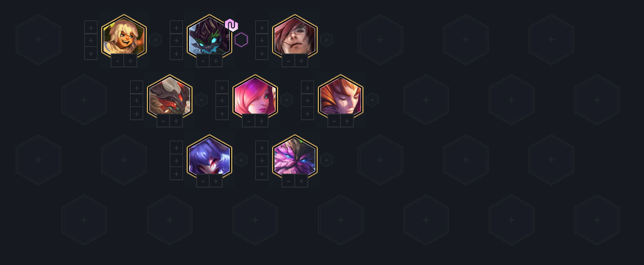Add bottom item slot for orange-haired champion
This screenshot has width=644, height=265.
[308, 114]
